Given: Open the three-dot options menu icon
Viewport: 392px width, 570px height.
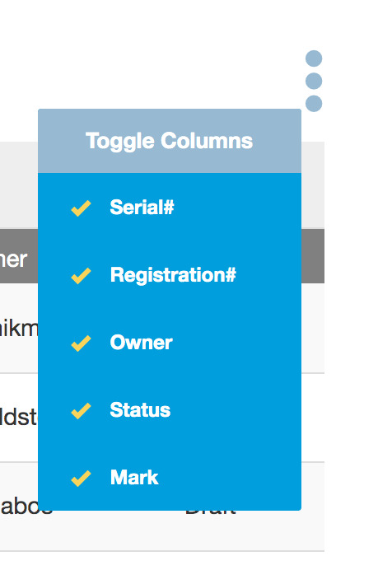Looking at the screenshot, I should (314, 81).
